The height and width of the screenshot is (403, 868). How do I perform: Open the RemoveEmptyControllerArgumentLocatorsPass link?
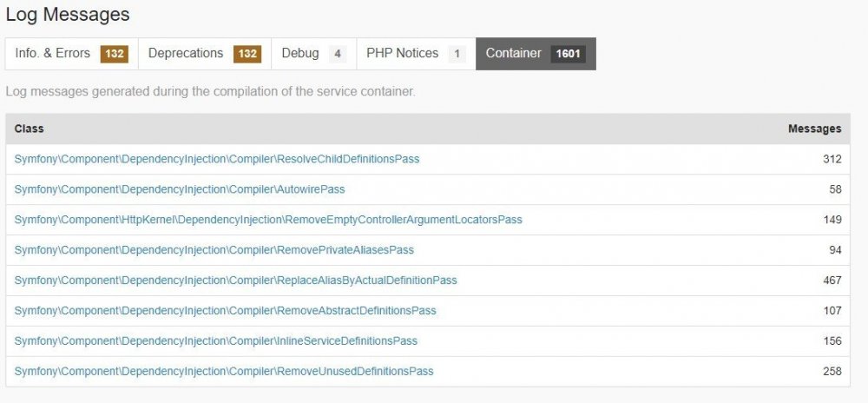268,220
